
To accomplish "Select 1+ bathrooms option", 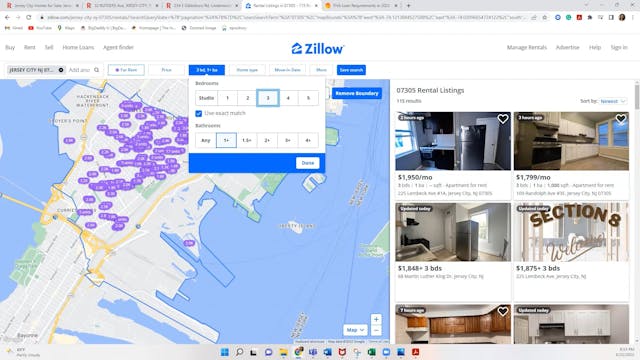I will point(227,140).
